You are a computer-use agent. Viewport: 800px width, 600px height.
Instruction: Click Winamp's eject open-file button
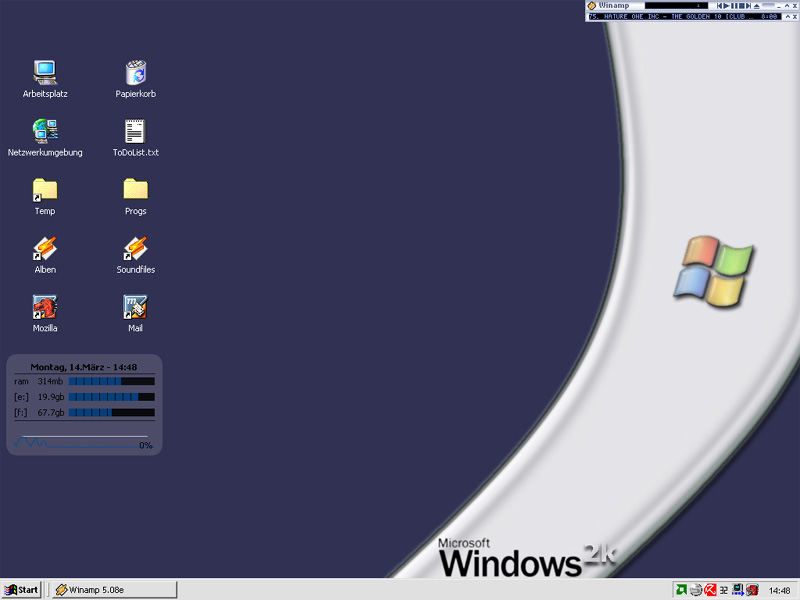click(757, 6)
